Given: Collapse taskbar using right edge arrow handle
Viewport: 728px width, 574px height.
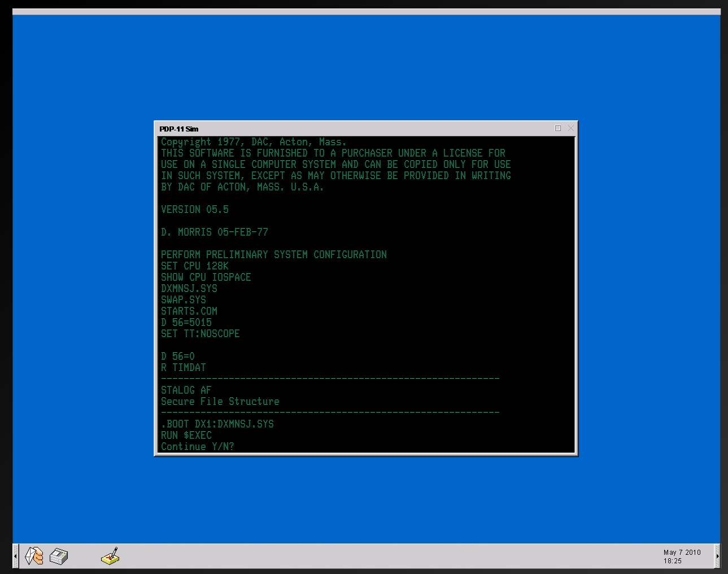Looking at the screenshot, I should (x=717, y=556).
